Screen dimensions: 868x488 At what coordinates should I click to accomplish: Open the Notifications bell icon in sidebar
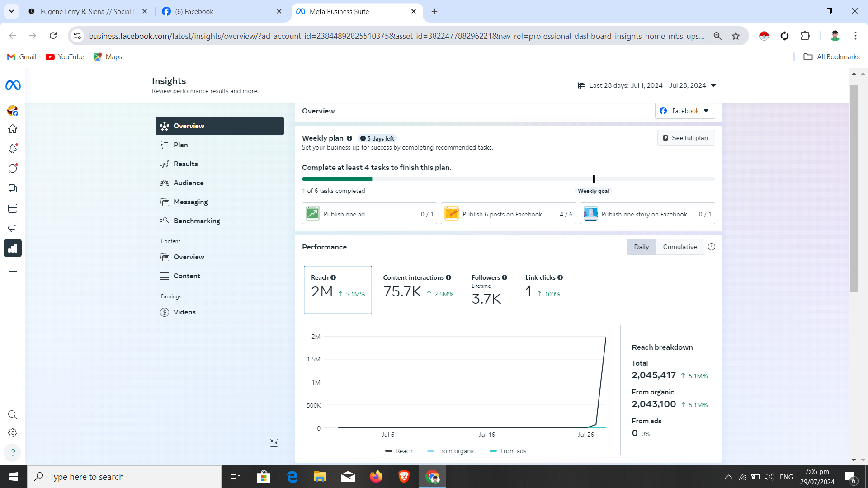pyautogui.click(x=13, y=149)
